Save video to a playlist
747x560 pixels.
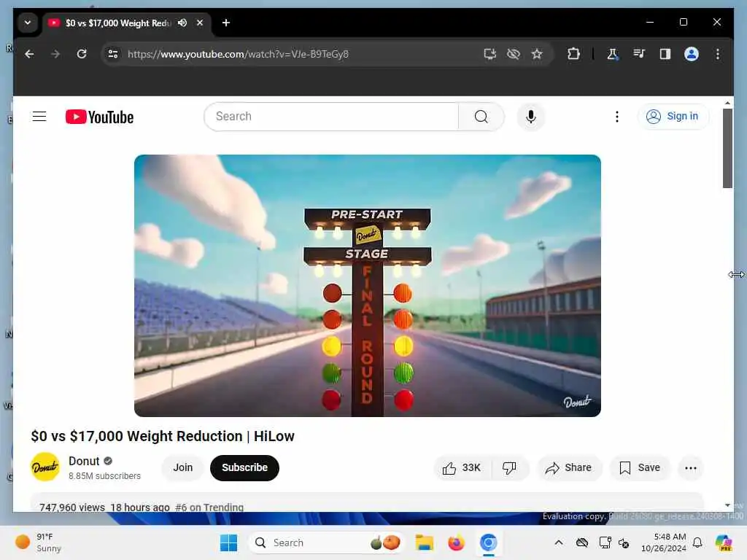pos(639,468)
